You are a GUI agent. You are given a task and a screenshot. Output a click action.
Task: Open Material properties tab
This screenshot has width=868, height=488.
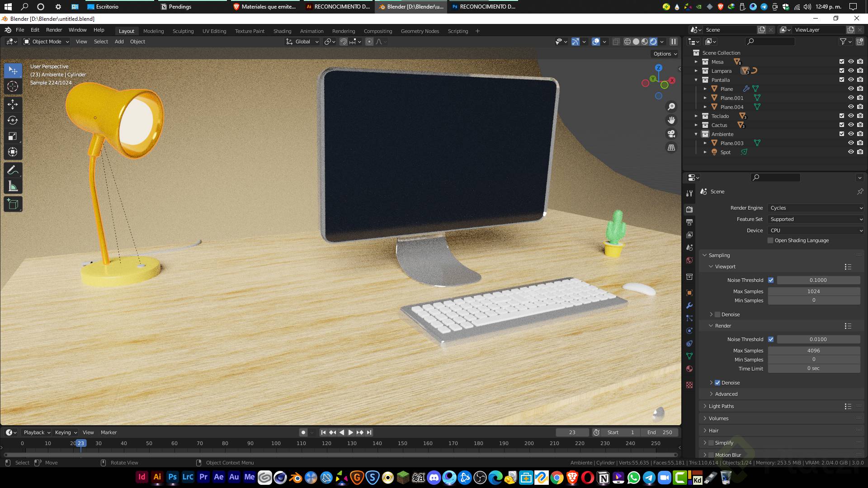pos(689,369)
